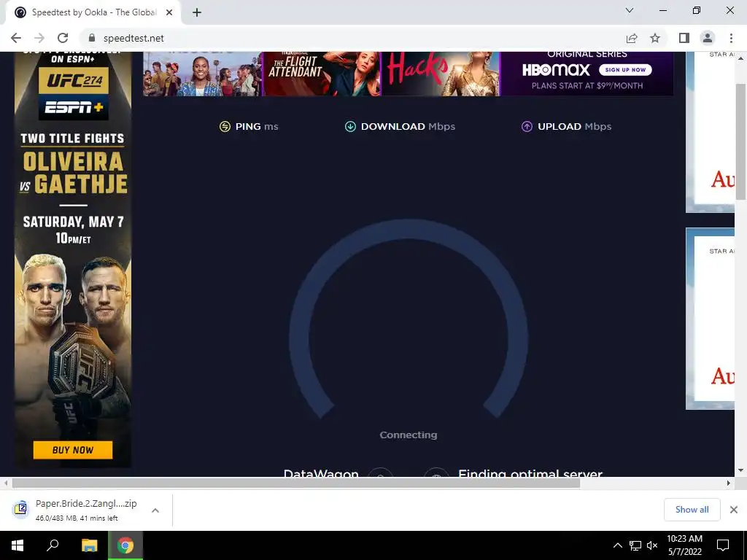Click the Connecting status text
The width and height of the screenshot is (747, 560).
tap(409, 435)
